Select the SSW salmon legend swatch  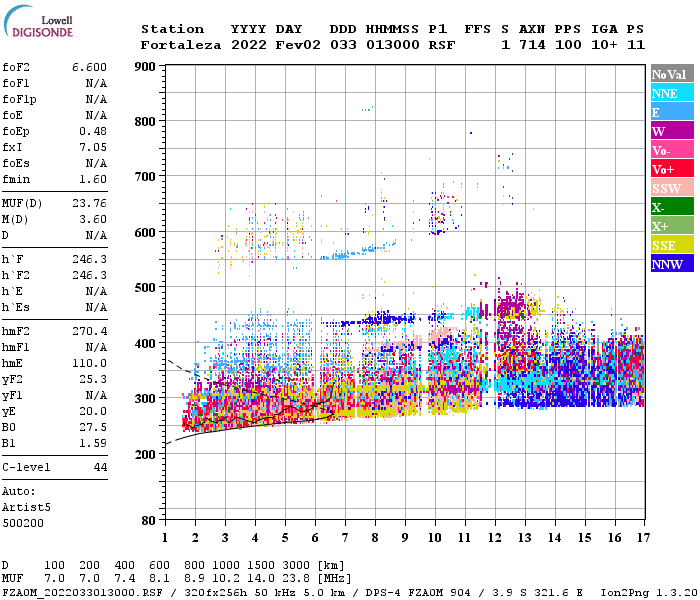(x=672, y=188)
